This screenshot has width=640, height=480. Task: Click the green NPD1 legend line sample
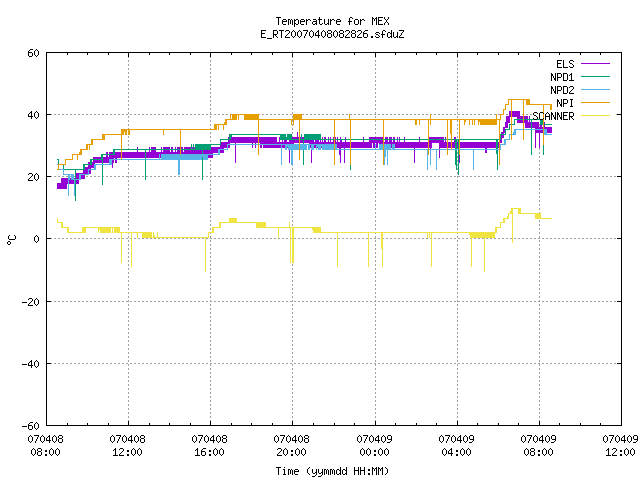pos(596,77)
